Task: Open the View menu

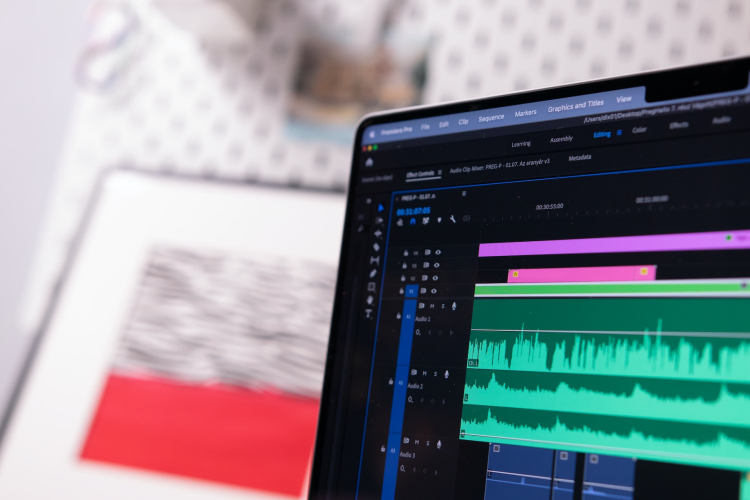Action: click(x=624, y=99)
